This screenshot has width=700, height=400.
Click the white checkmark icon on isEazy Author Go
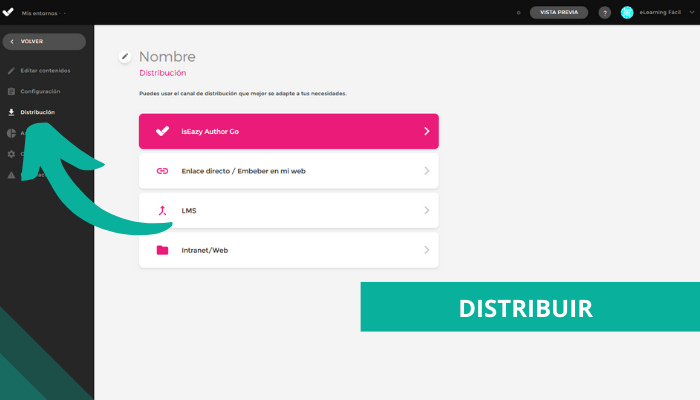162,131
